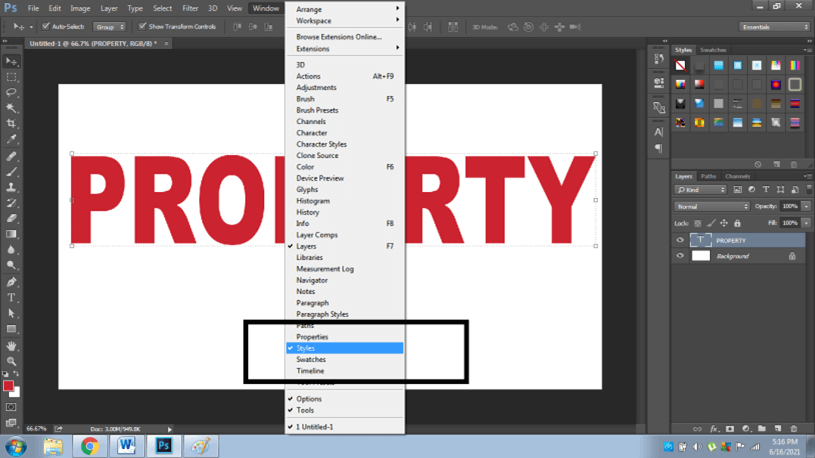Viewport: 815px width, 458px height.
Task: Select the Horizontal Type tool
Action: [12, 298]
